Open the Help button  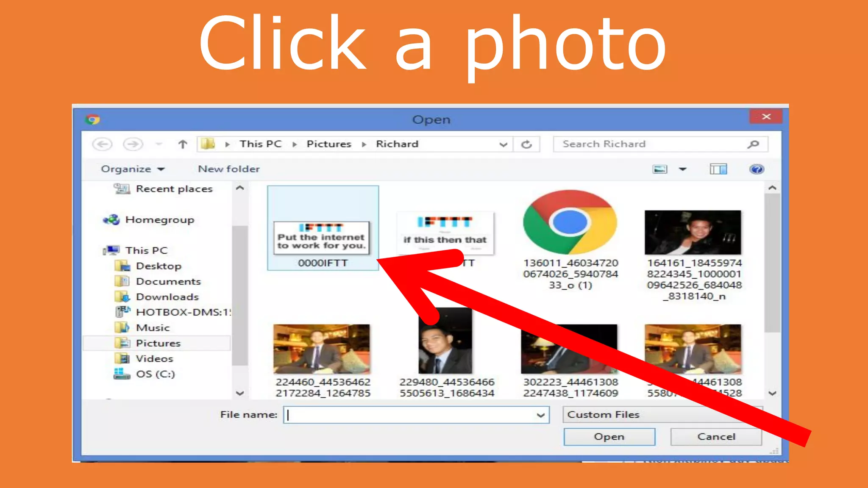point(757,169)
